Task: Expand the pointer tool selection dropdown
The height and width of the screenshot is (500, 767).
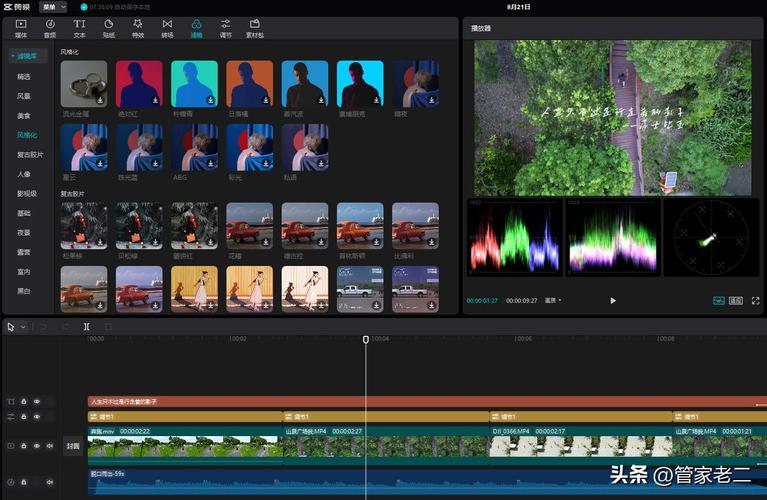Action: 23,326
